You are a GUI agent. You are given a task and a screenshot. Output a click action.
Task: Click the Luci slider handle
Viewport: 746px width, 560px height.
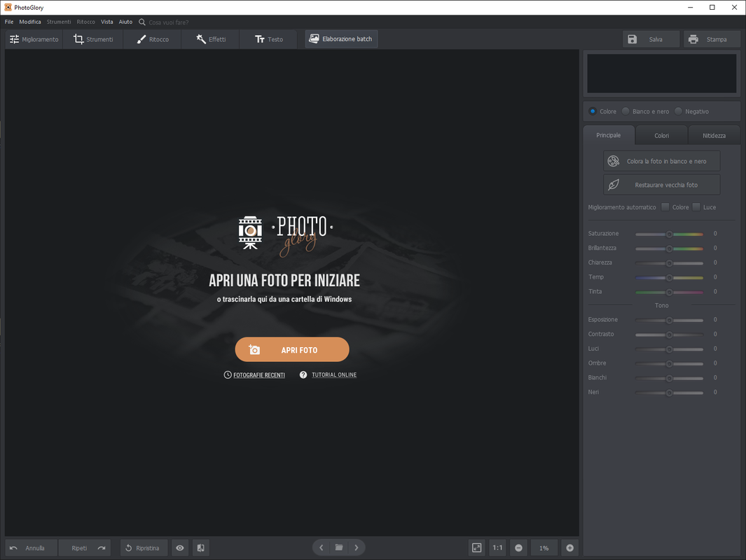click(670, 349)
